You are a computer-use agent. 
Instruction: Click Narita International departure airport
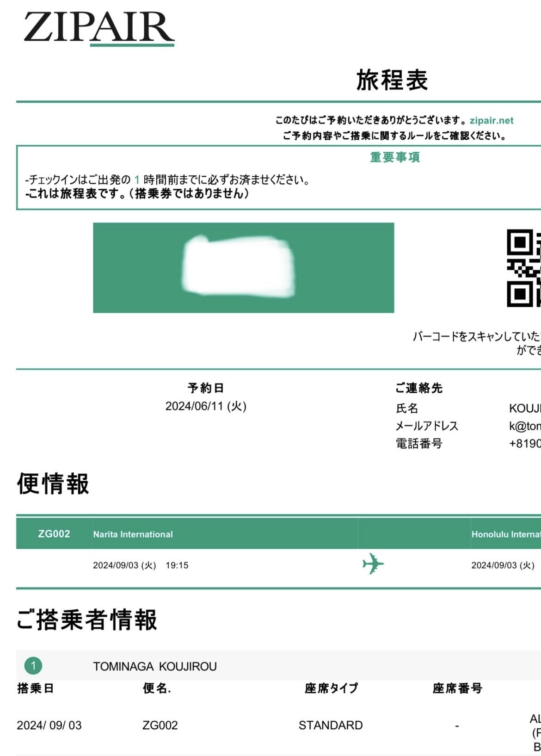pyautogui.click(x=133, y=534)
